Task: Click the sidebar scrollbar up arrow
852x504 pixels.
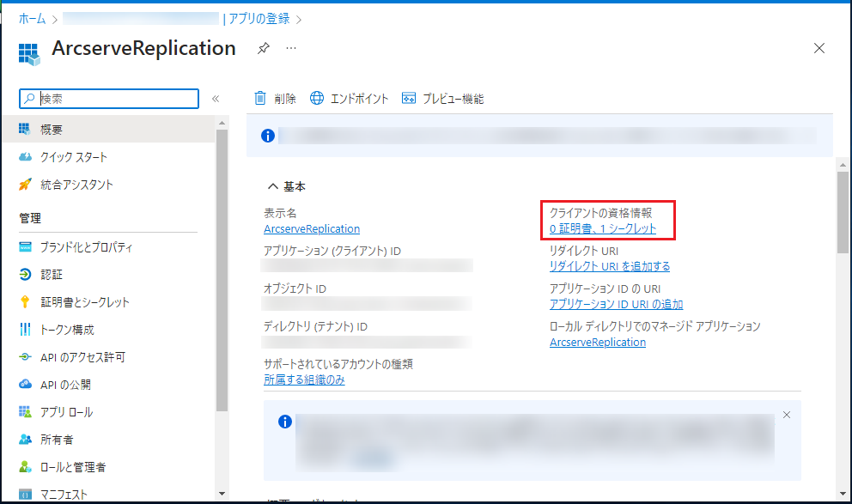Action: (x=222, y=124)
